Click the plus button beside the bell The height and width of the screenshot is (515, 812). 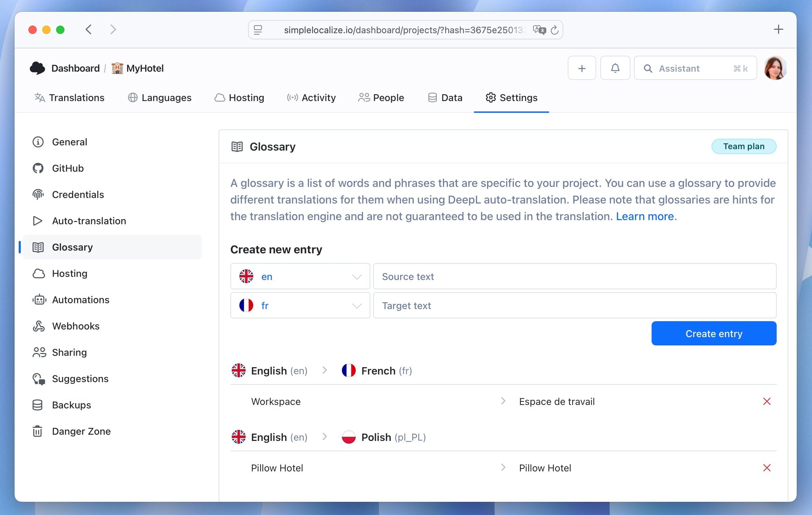click(x=582, y=68)
